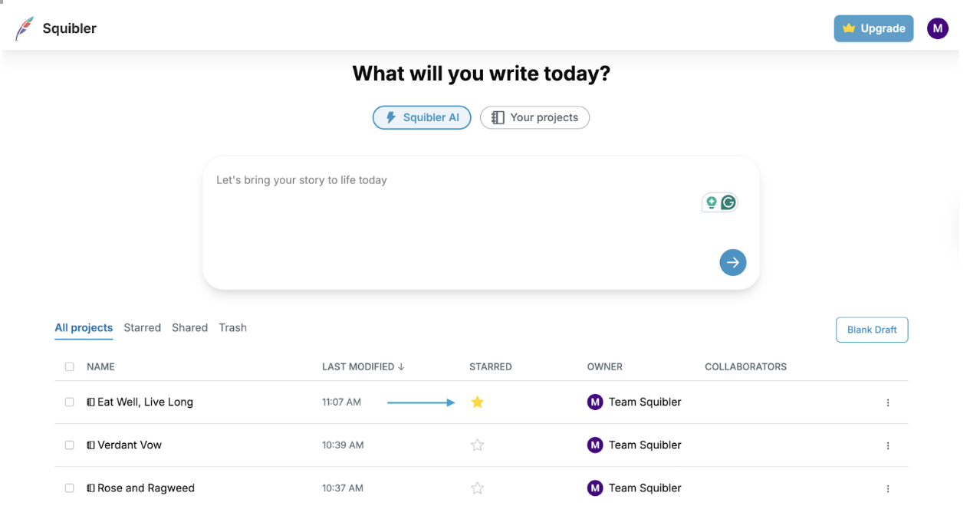This screenshot has height=532, width=980.
Task: Open the Rose and Ragweed project
Action: [x=146, y=488]
